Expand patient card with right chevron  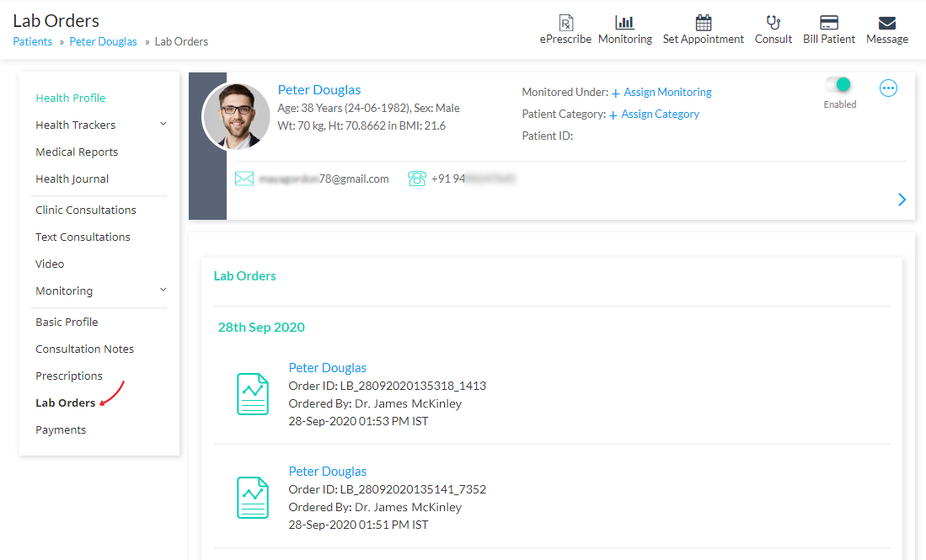902,200
